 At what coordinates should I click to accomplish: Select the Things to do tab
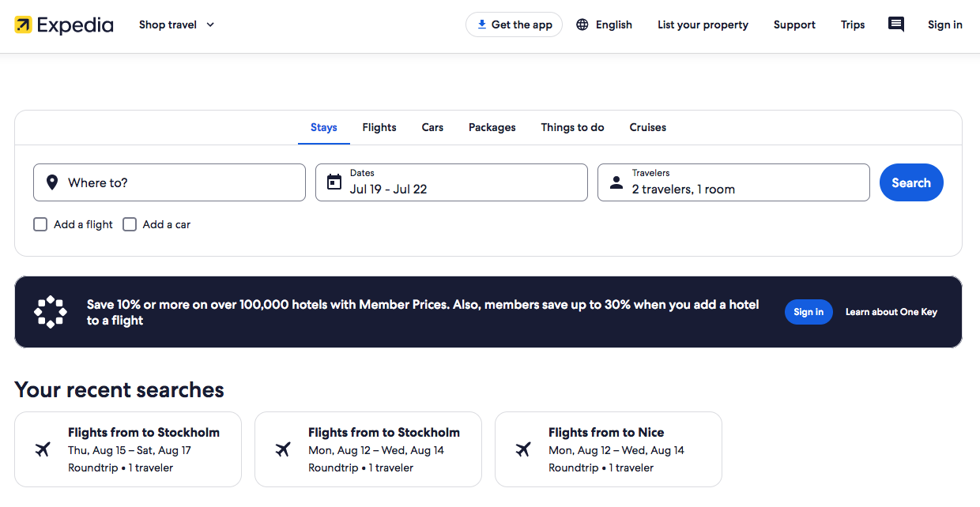pyautogui.click(x=572, y=127)
